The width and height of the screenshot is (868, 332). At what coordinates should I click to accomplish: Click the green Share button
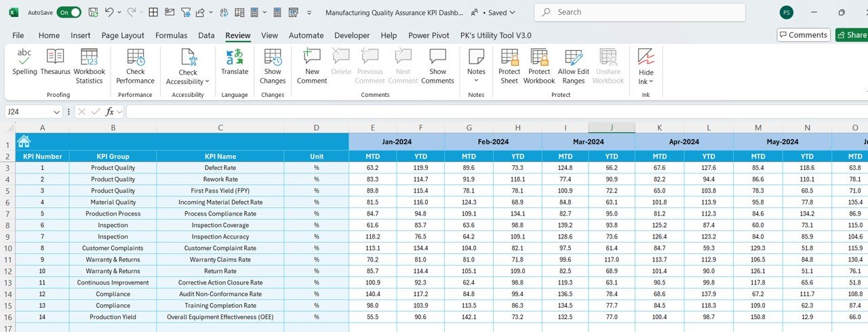(x=852, y=35)
